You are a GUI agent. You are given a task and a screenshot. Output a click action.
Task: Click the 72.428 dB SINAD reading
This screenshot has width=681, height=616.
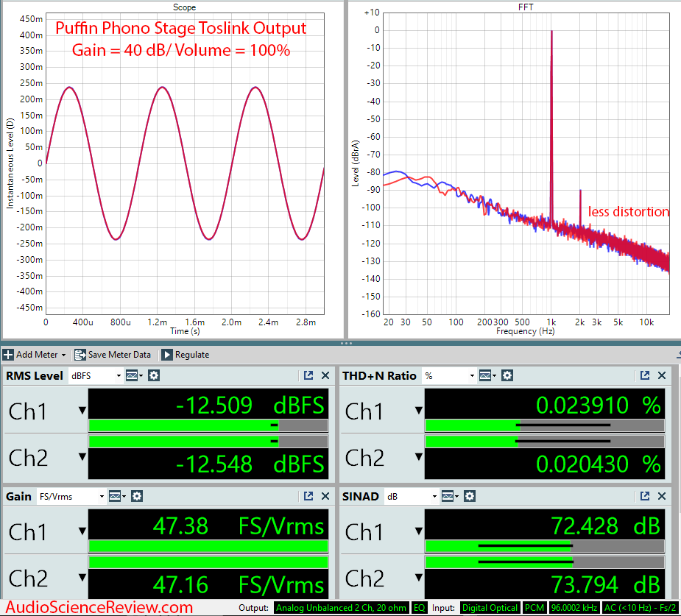point(606,526)
